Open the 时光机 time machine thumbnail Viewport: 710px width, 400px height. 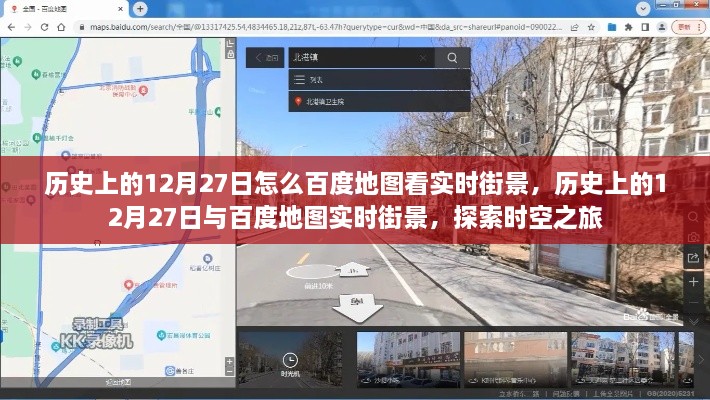290,360
